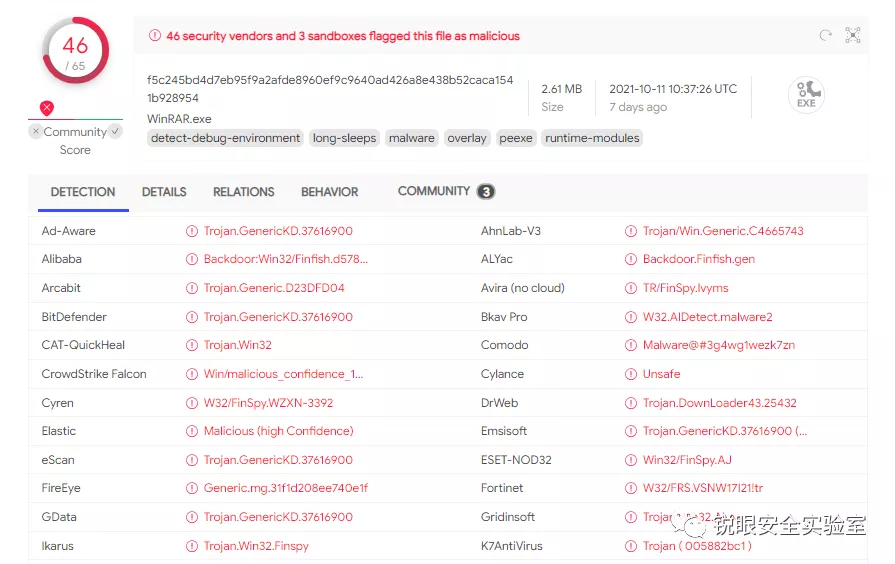
Task: Open the BEHAVIOR tab
Action: [x=330, y=192]
